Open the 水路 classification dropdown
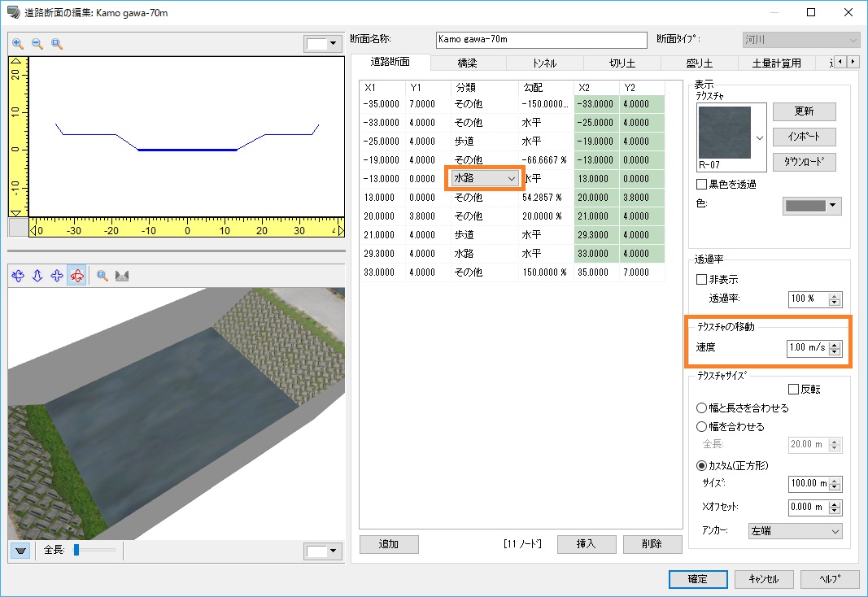Screen dimensions: 868x597 (x=511, y=178)
